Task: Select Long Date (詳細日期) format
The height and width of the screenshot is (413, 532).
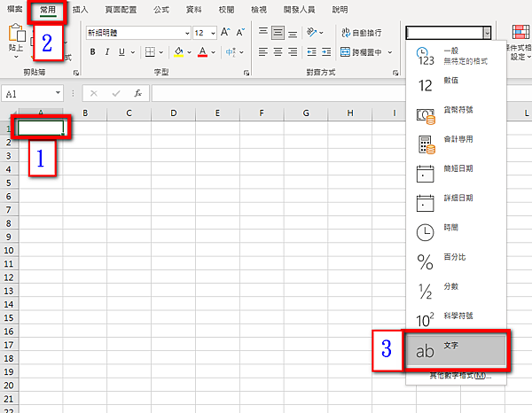Action: (456, 203)
